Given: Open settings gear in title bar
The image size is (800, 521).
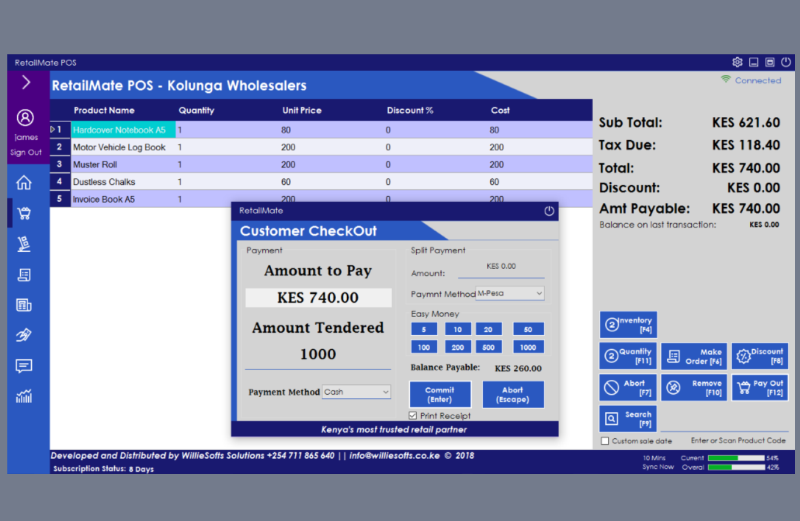Looking at the screenshot, I should 737,62.
